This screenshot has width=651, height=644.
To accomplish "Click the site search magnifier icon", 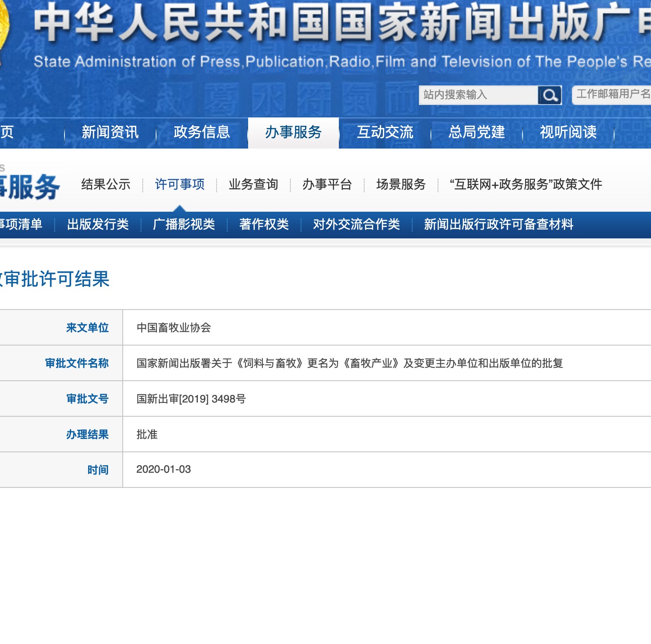I will (x=550, y=95).
